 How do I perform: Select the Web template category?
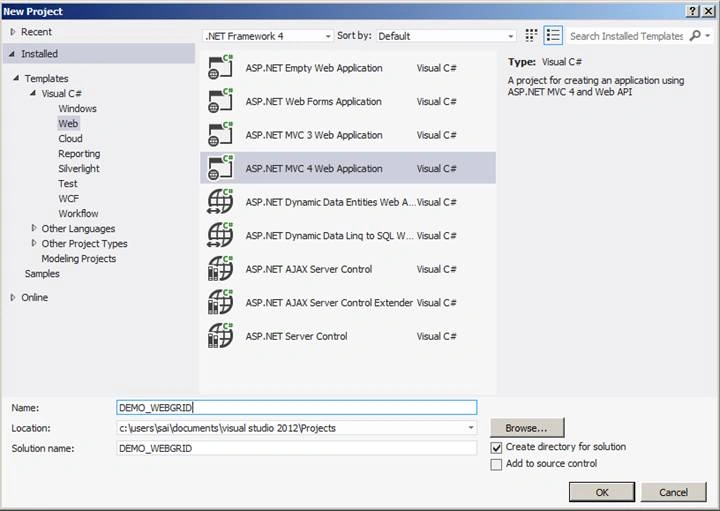point(68,124)
